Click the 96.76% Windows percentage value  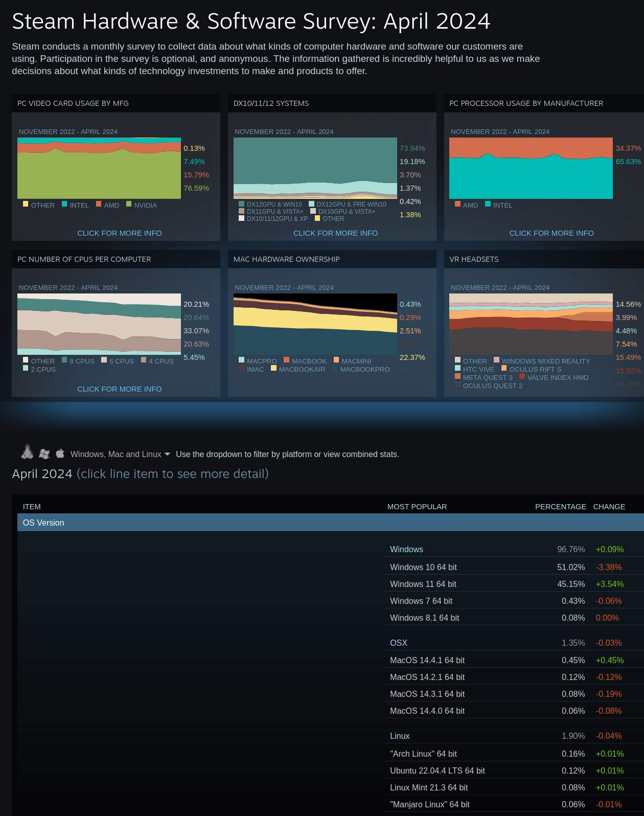point(571,549)
